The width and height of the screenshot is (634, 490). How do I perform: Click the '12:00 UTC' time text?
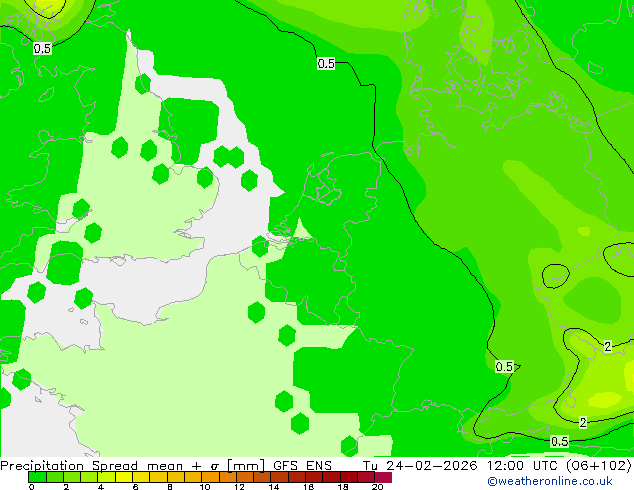click(523, 465)
